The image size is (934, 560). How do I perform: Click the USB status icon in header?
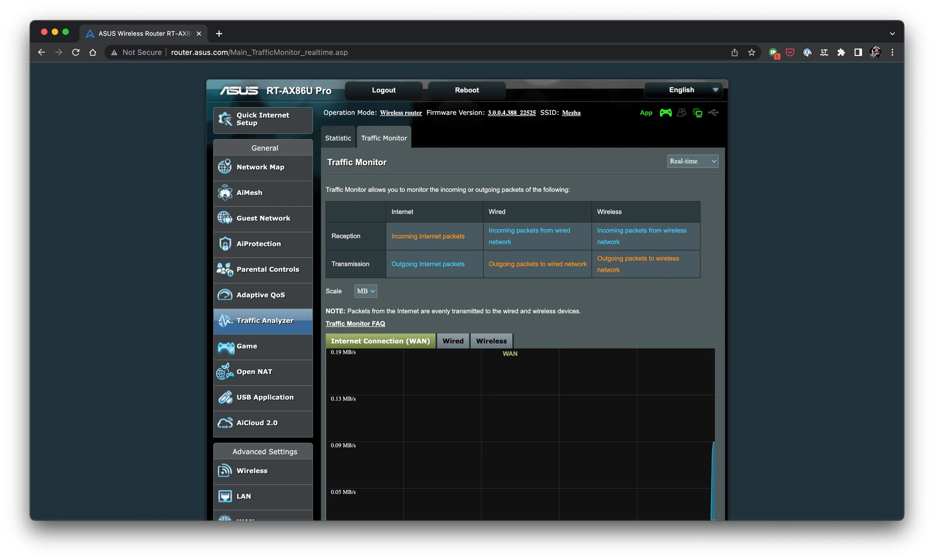coord(714,113)
